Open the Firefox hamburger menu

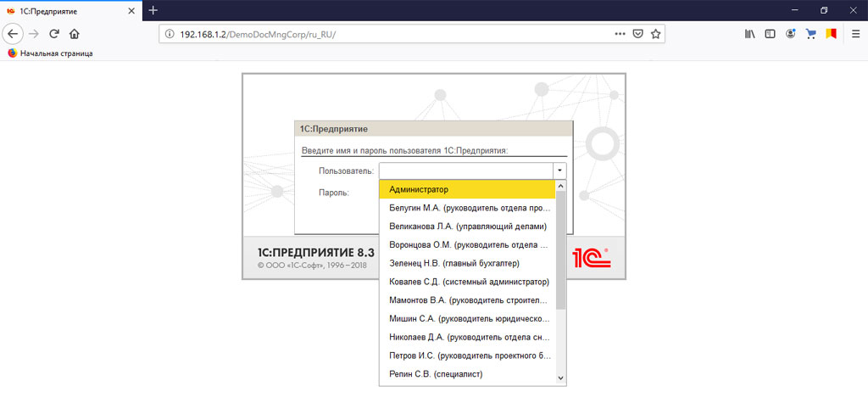point(854,34)
